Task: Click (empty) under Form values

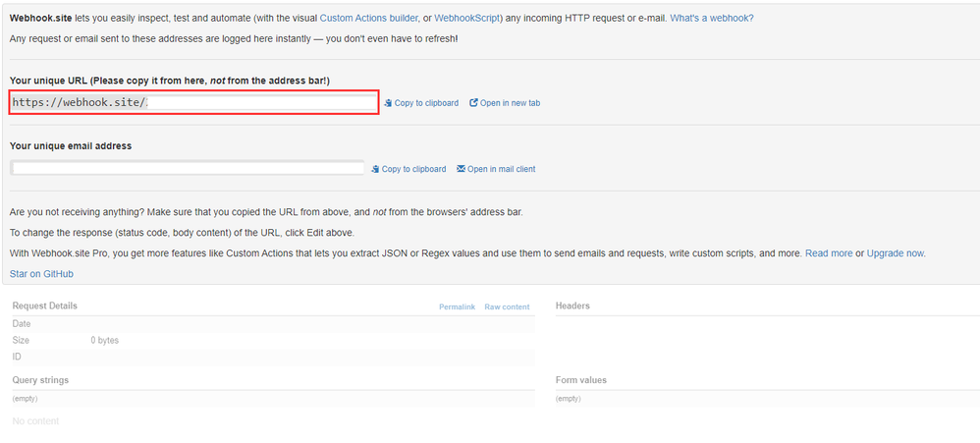Action: [569, 399]
